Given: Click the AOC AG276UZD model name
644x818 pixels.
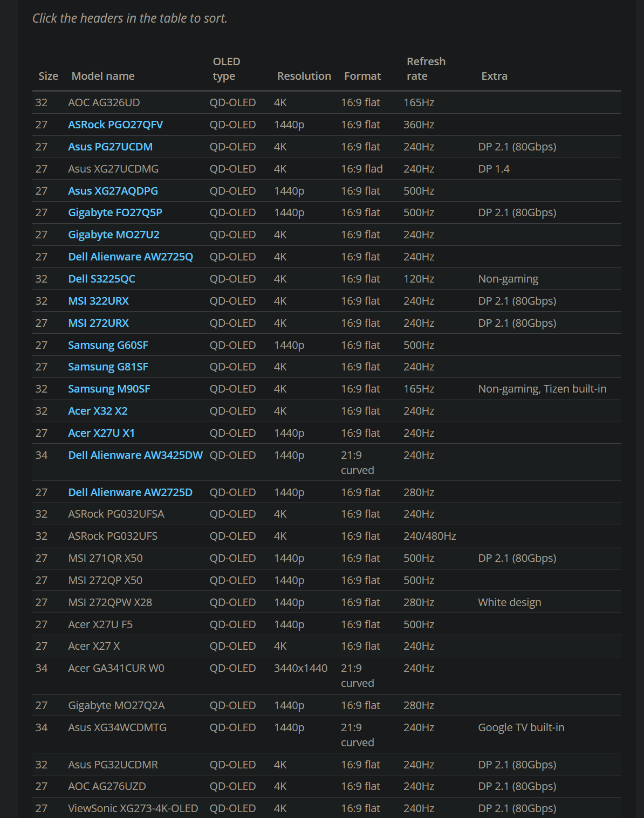Looking at the screenshot, I should click(x=107, y=786).
